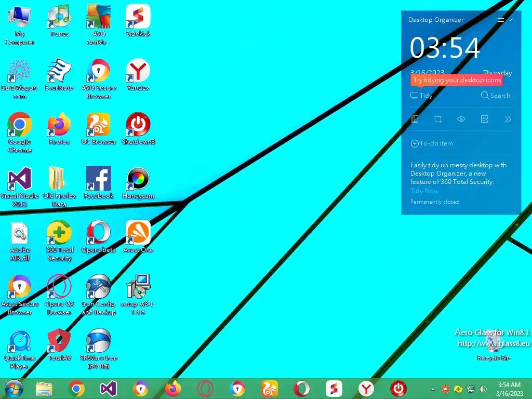Viewport: 532px width, 399px height.
Task: Click Chrome icon on the taskbar
Action: click(x=76, y=389)
